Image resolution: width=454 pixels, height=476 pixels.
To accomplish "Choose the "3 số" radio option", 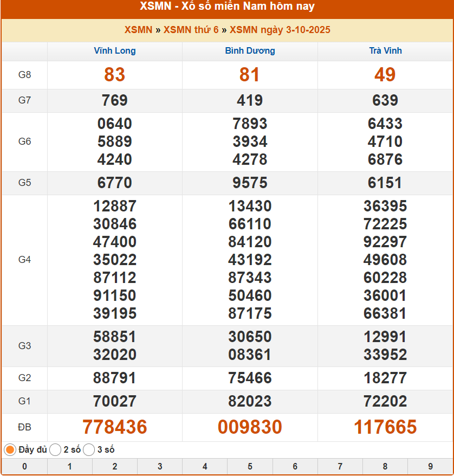I will tap(89, 449).
